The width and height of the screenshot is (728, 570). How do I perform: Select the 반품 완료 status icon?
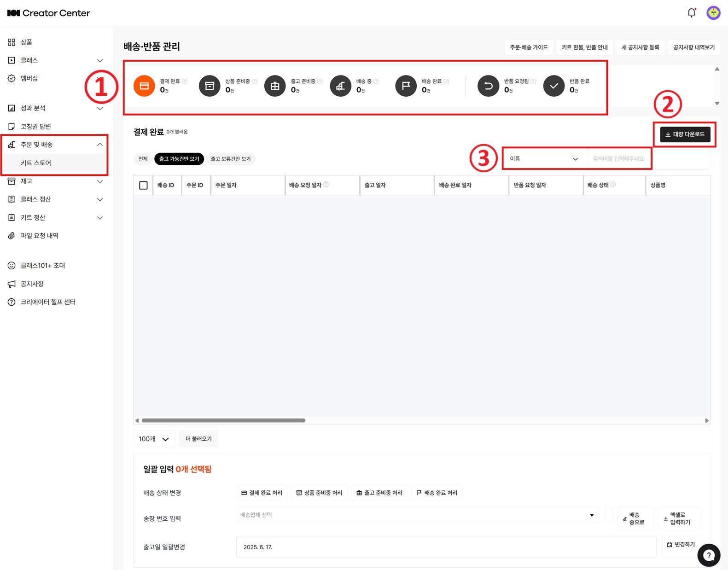coord(554,86)
